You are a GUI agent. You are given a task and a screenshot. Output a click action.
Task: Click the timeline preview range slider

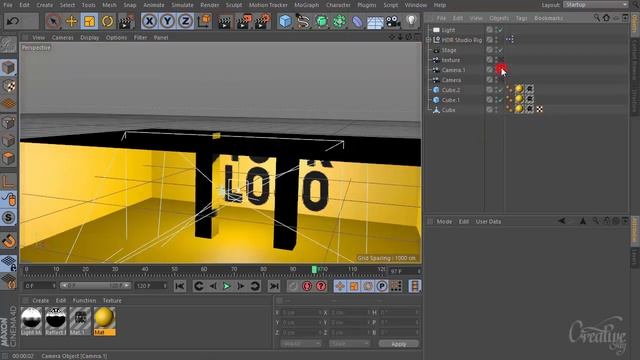96,286
